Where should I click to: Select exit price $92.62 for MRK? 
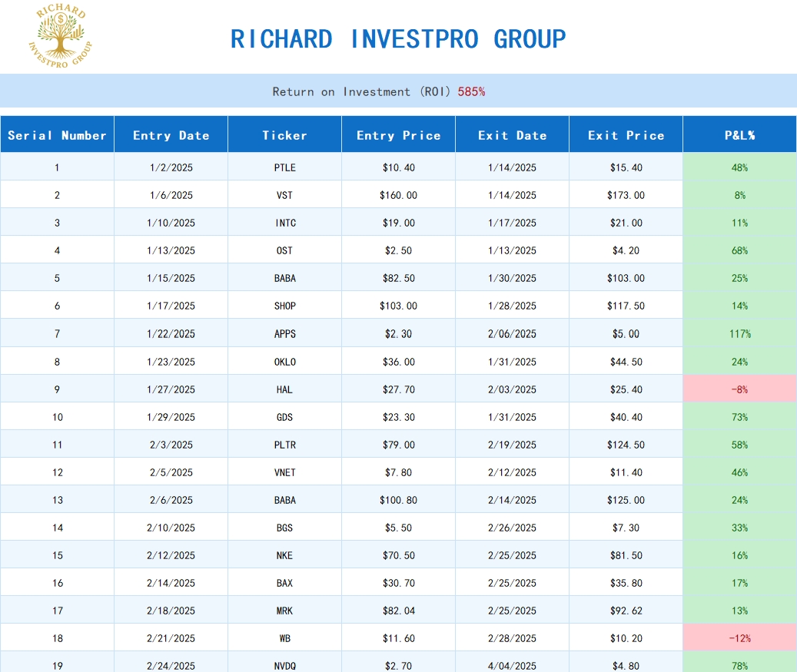point(626,610)
